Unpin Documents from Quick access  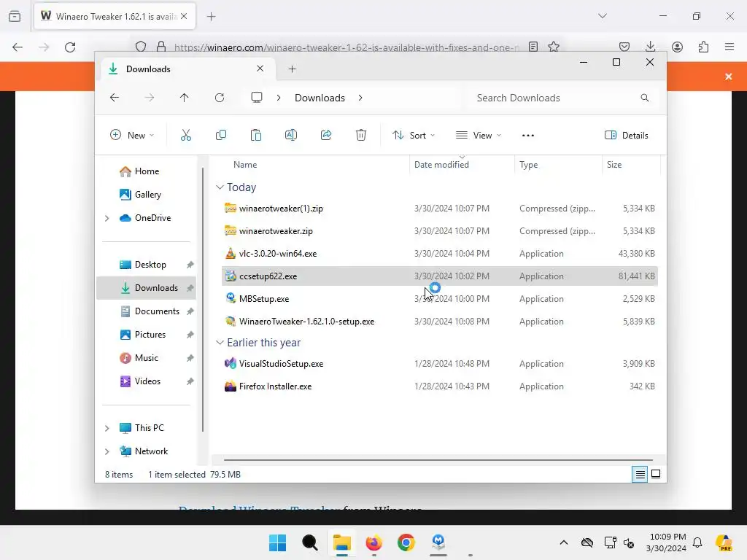point(190,311)
